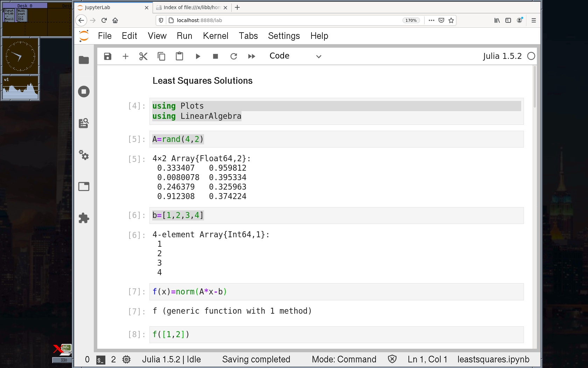Screen dimensions: 588x368
Task: Save the notebook with the disk icon
Action: click(107, 56)
